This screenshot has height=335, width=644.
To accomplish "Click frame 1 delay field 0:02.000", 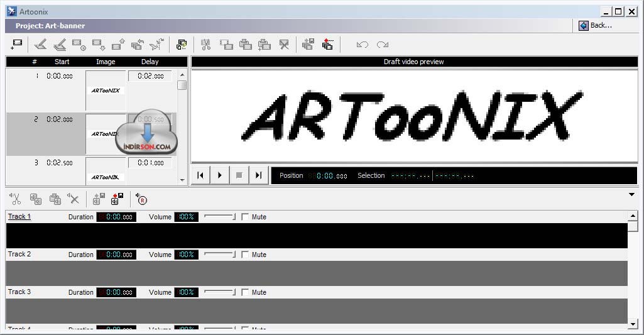I will coord(150,76).
